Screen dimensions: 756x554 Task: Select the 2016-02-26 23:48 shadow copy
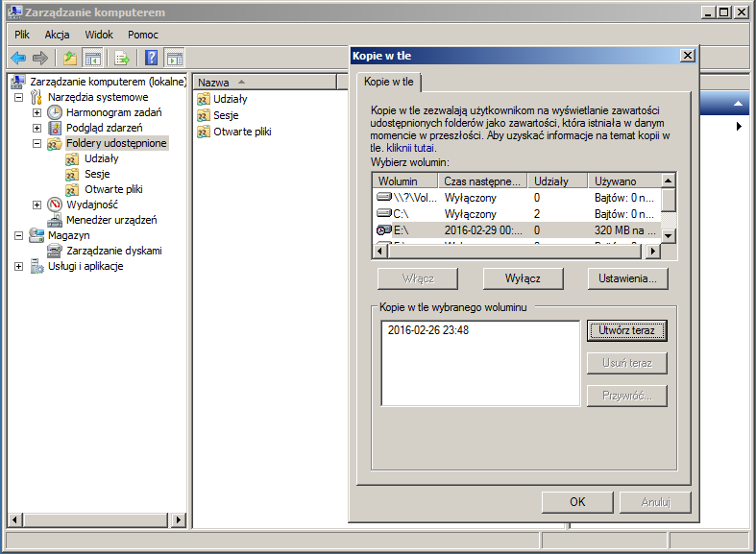(x=428, y=330)
